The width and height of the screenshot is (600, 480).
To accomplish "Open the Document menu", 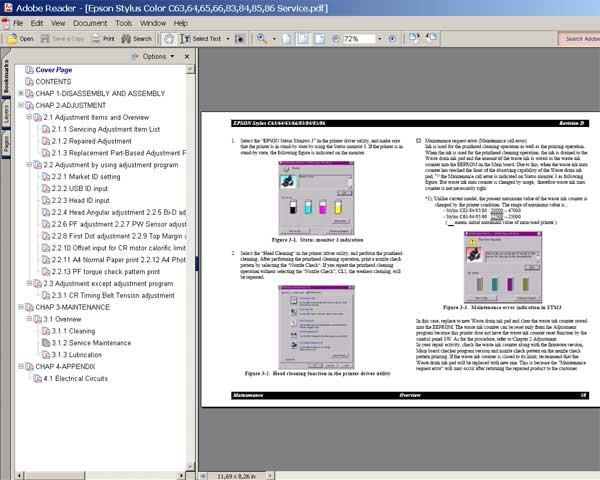I will 90,23.
